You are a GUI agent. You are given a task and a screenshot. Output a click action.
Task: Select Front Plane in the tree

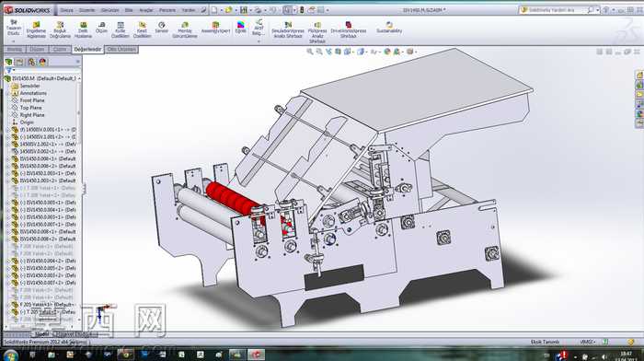(32, 100)
